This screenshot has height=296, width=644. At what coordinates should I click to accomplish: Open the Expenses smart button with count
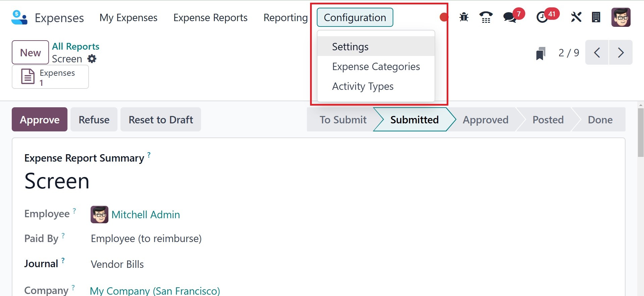point(50,77)
